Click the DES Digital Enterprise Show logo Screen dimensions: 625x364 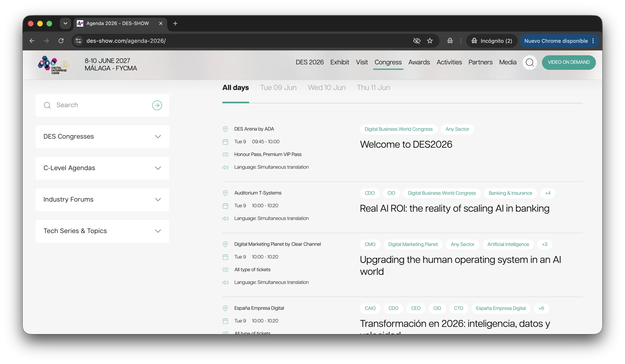point(54,65)
